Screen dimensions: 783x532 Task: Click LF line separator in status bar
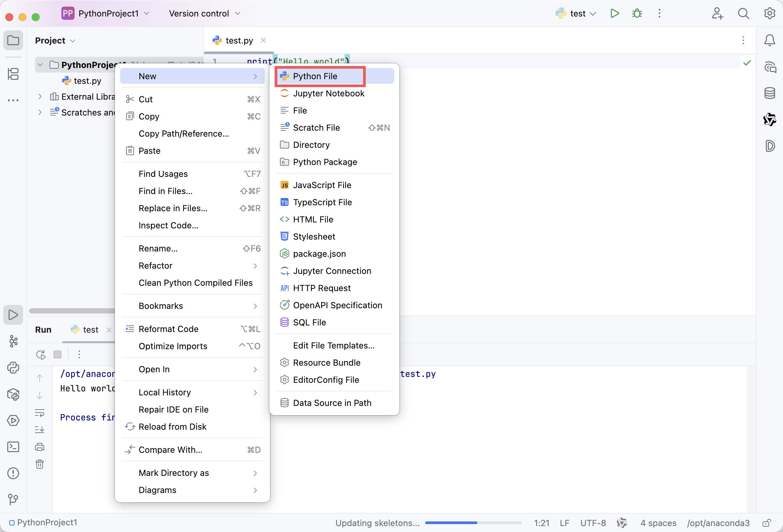click(564, 523)
